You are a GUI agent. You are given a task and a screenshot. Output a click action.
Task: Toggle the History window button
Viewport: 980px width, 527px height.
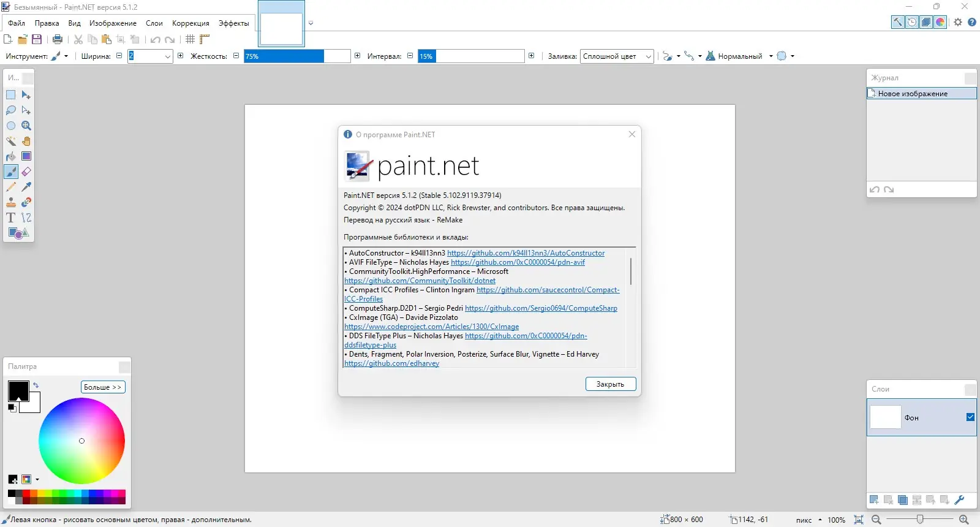pos(912,22)
